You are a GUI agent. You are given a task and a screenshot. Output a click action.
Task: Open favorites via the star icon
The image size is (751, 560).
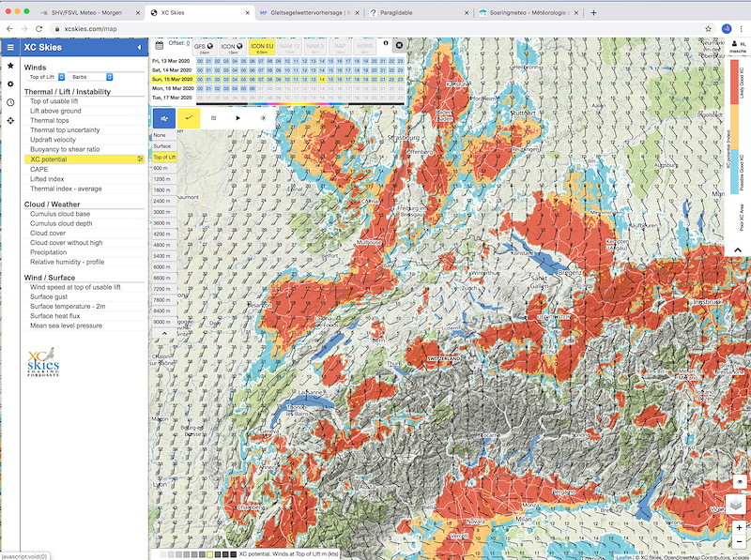(10, 66)
